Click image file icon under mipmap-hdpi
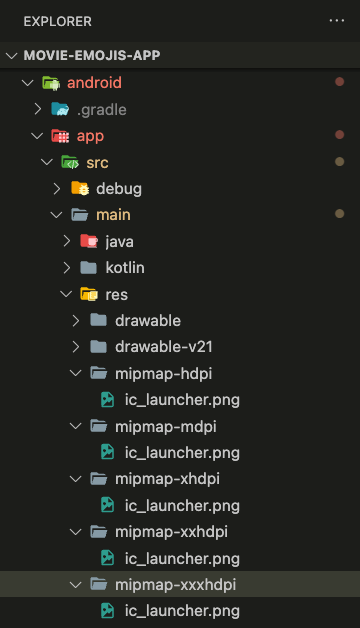Screen dimensions: 360x628 [107, 400]
